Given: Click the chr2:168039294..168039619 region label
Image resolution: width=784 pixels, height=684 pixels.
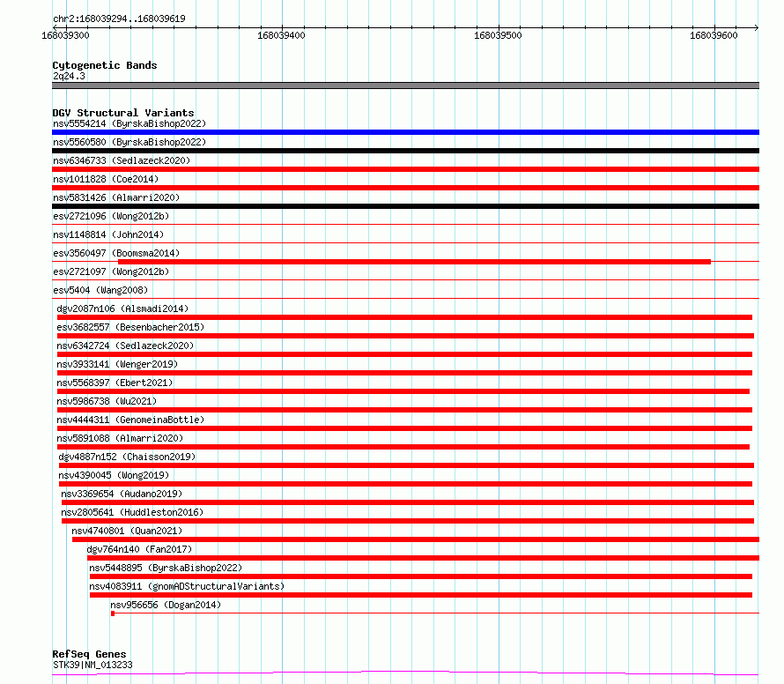Looking at the screenshot, I should [119, 19].
